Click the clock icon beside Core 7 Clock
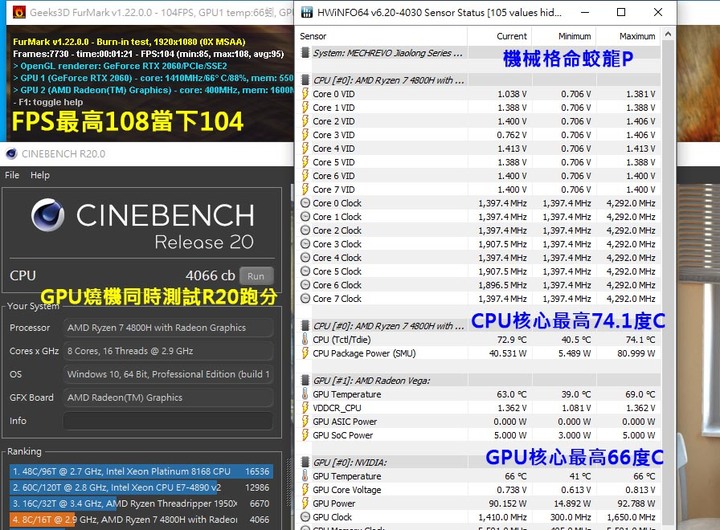The image size is (720, 530). click(305, 299)
